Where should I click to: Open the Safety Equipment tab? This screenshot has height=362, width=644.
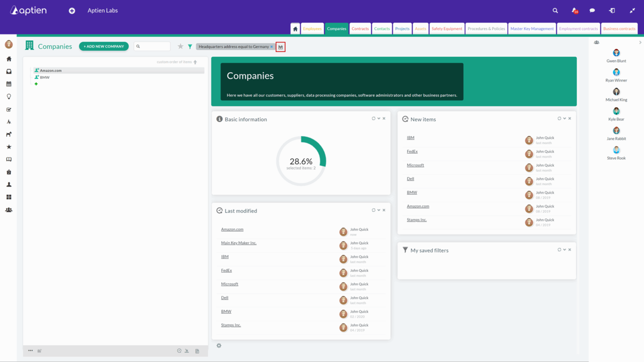pos(447,28)
